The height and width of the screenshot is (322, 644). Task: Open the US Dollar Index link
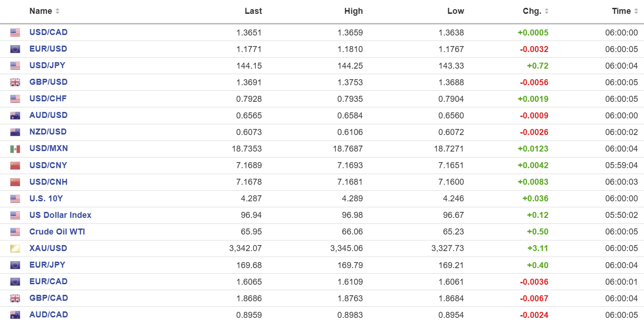tap(60, 215)
